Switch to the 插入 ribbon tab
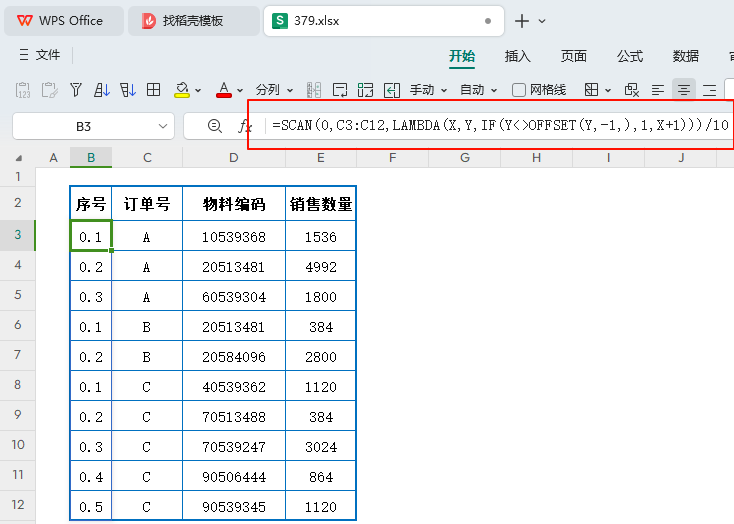 click(x=517, y=56)
